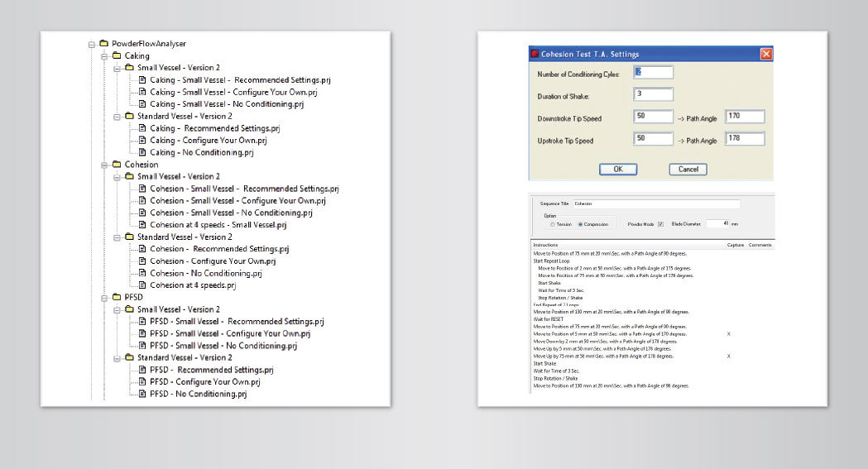Collapse the PowderFlowAnalyser root node
Viewport: 868px width, 469px height.
(92, 44)
